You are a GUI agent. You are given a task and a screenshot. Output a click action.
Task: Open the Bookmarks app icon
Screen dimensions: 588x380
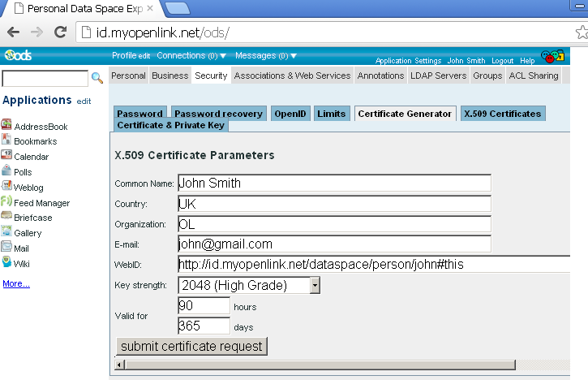6,140
